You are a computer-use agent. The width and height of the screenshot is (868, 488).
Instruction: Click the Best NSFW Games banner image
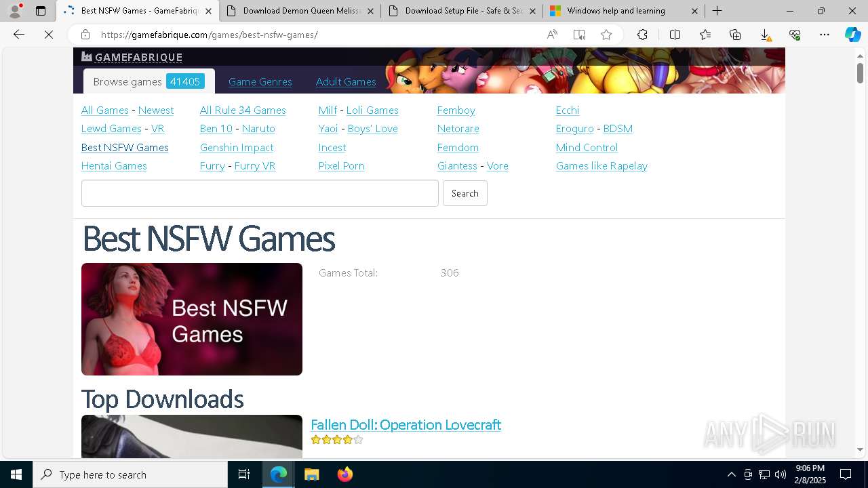tap(192, 319)
